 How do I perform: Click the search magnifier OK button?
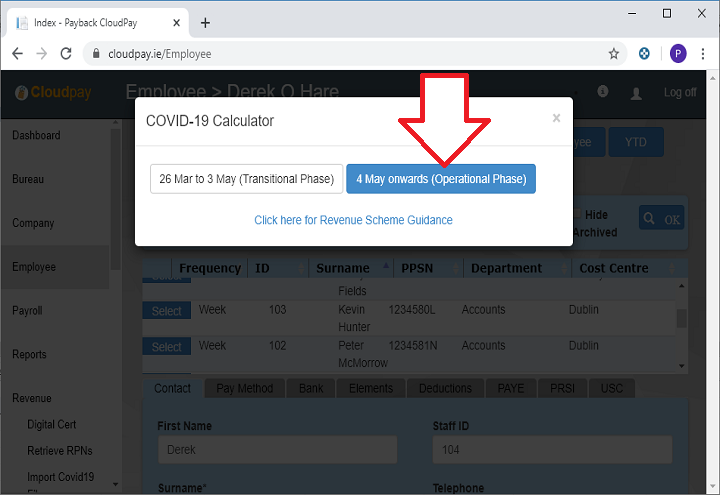tap(661, 219)
